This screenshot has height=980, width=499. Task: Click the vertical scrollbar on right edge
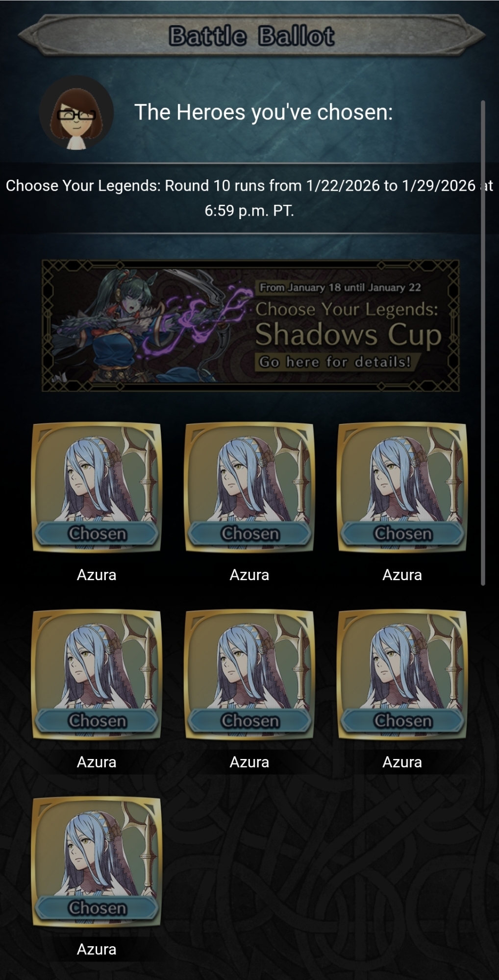pos(483,343)
